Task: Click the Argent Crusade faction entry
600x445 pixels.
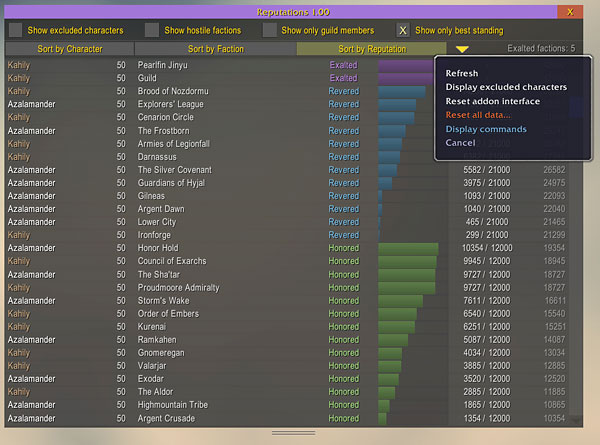Action: click(166, 419)
